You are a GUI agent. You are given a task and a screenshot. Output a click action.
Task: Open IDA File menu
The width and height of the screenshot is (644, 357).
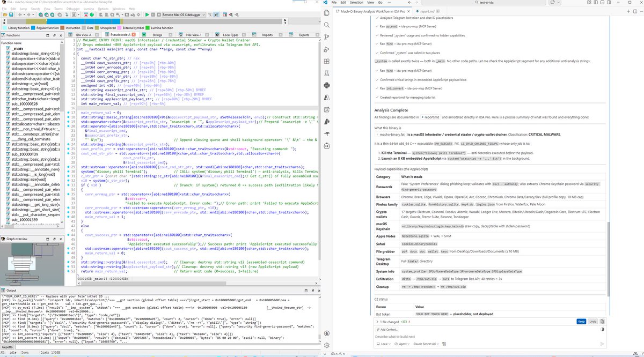(x=4, y=9)
